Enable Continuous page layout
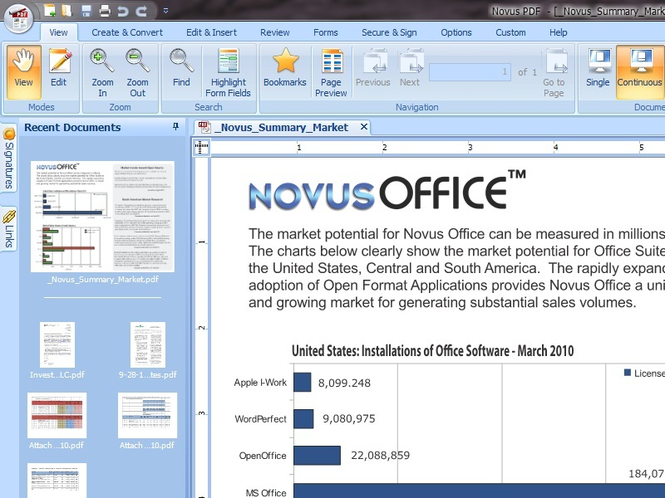This screenshot has width=665, height=498. tap(640, 72)
